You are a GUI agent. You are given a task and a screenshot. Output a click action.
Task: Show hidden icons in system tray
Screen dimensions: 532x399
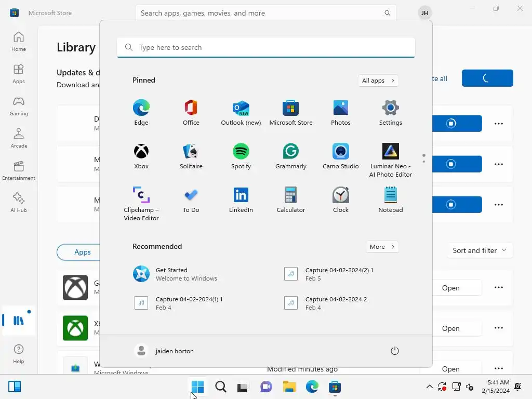[429, 387]
